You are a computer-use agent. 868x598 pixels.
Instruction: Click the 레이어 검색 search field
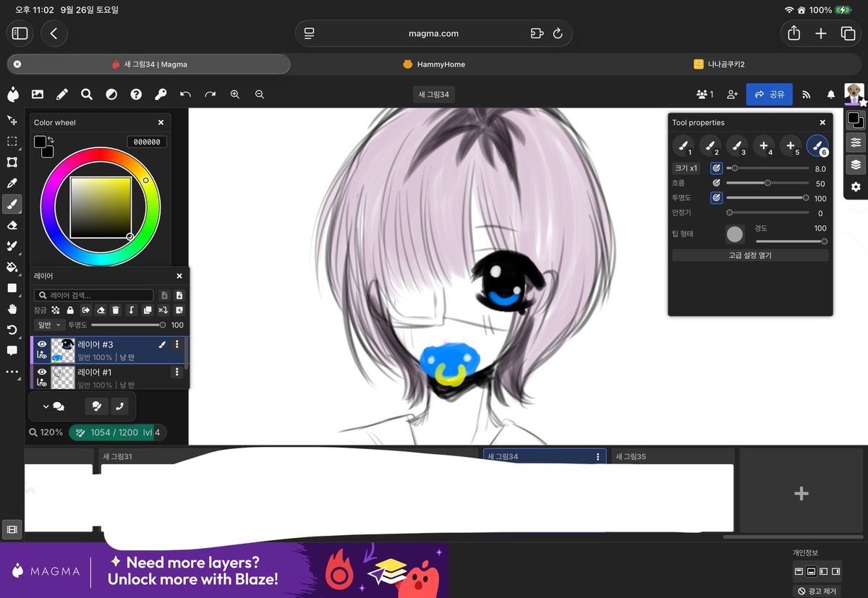(x=93, y=295)
